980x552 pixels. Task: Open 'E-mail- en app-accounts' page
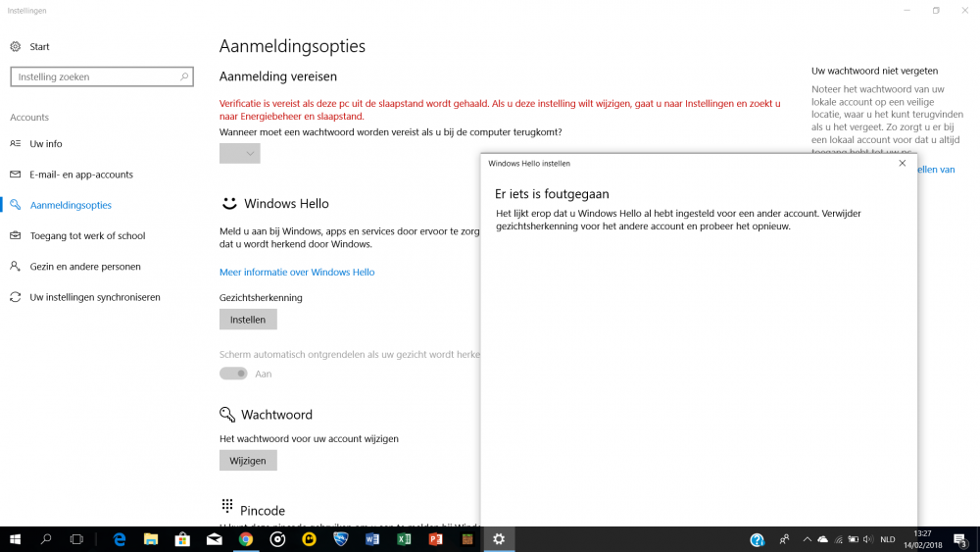coord(81,175)
